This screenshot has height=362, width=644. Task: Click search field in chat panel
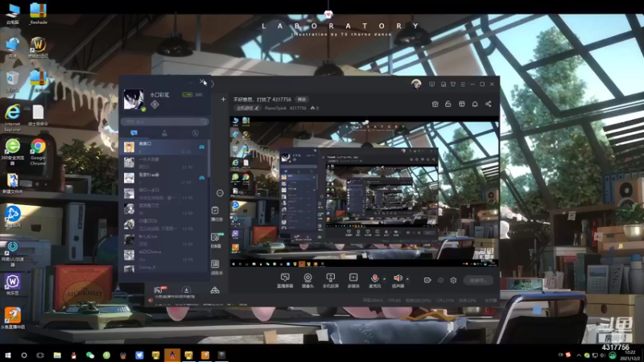(165, 121)
